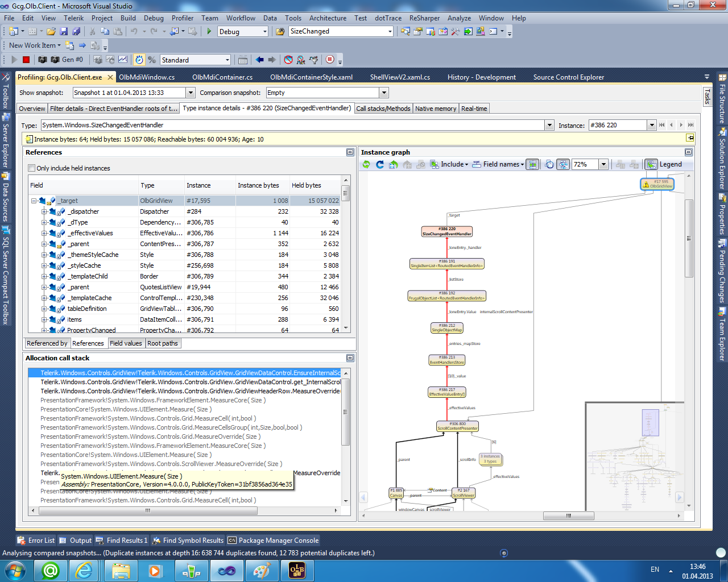Click the Root paths tab button

click(163, 343)
